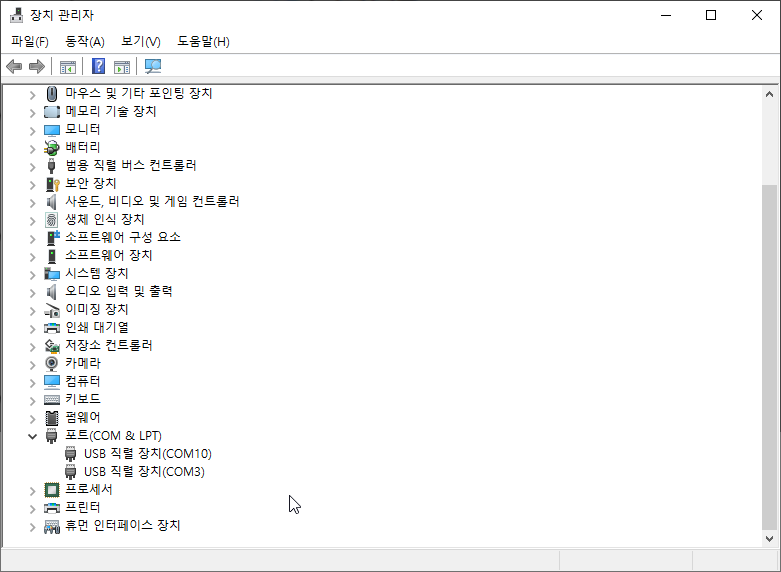Screen dimensions: 781x572
Task: Show/hide console tree toolbar icon
Action: click(68, 66)
